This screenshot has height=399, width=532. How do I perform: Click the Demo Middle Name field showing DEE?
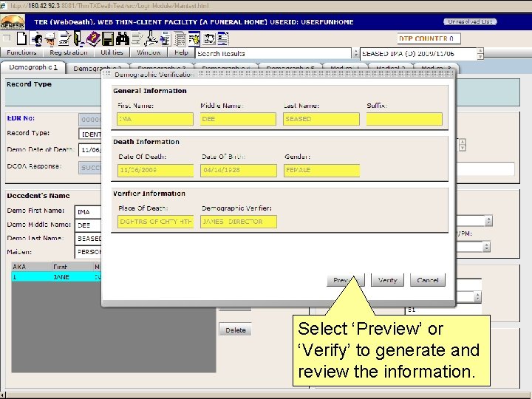click(88, 225)
